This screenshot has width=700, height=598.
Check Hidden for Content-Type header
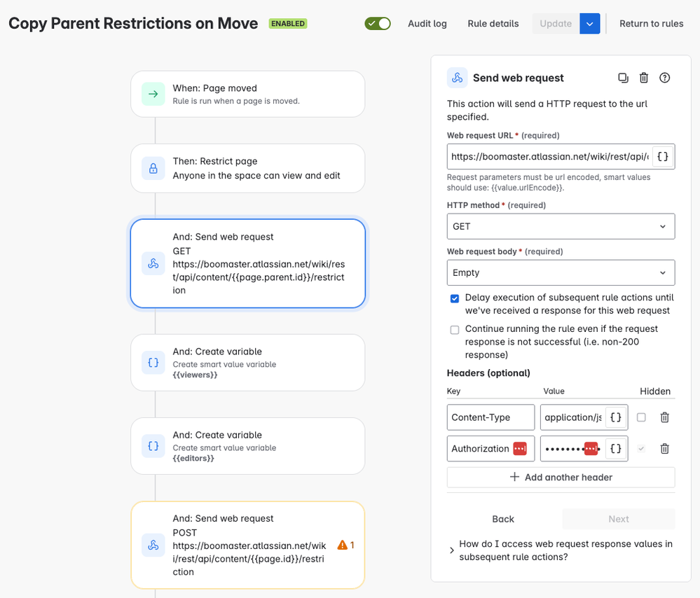642,417
